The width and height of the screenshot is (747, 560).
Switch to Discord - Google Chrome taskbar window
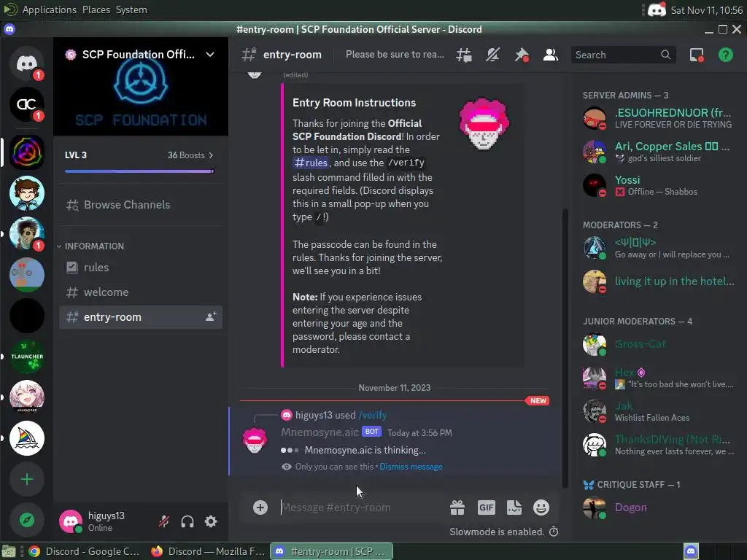pyautogui.click(x=85, y=551)
